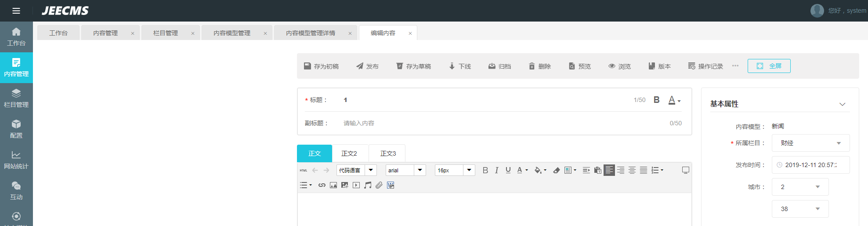Viewport: 868px width, 226px height.
Task: Open the title font color picker
Action: pyautogui.click(x=674, y=100)
